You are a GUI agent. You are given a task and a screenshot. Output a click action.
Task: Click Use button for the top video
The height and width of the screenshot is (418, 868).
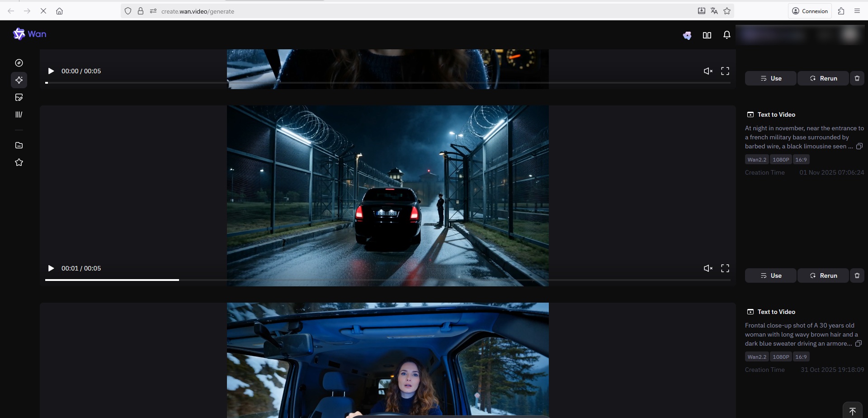770,78
